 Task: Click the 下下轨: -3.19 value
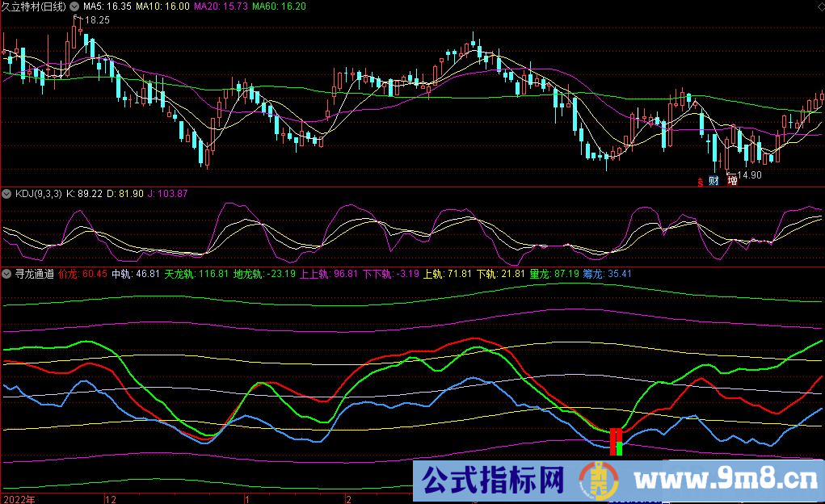391,274
